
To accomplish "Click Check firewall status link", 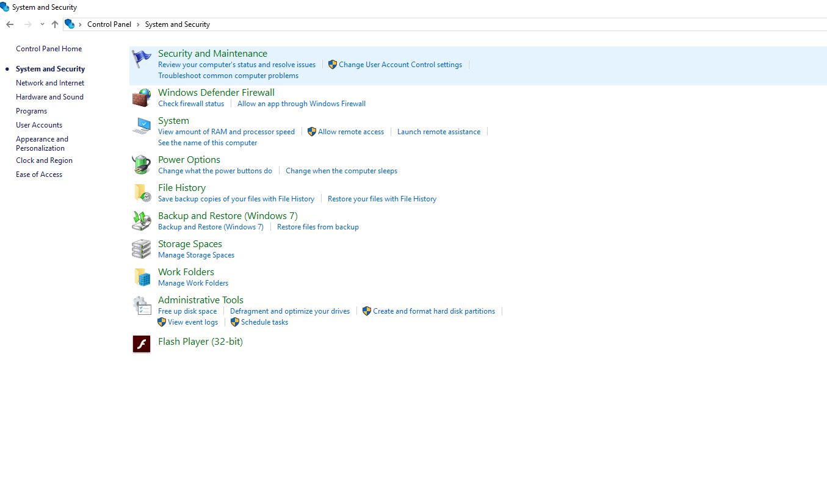I will point(191,104).
